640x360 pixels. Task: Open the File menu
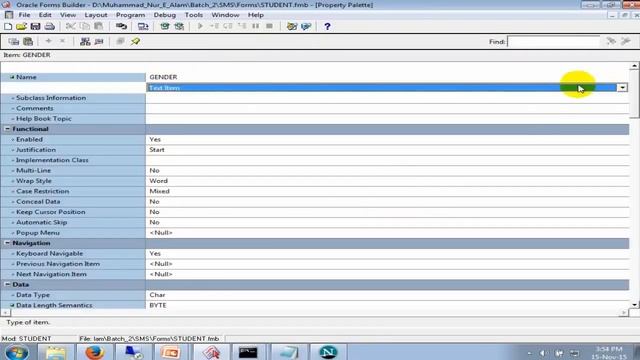(24, 15)
